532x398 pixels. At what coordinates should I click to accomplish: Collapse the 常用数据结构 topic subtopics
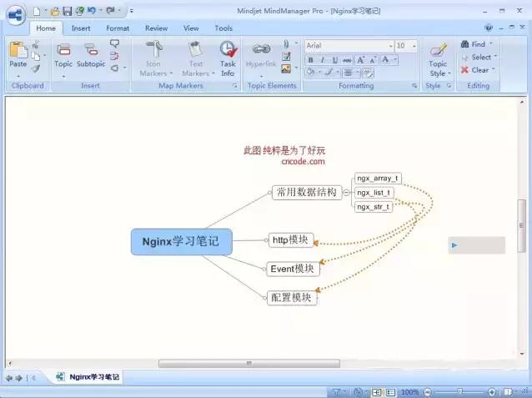346,193
